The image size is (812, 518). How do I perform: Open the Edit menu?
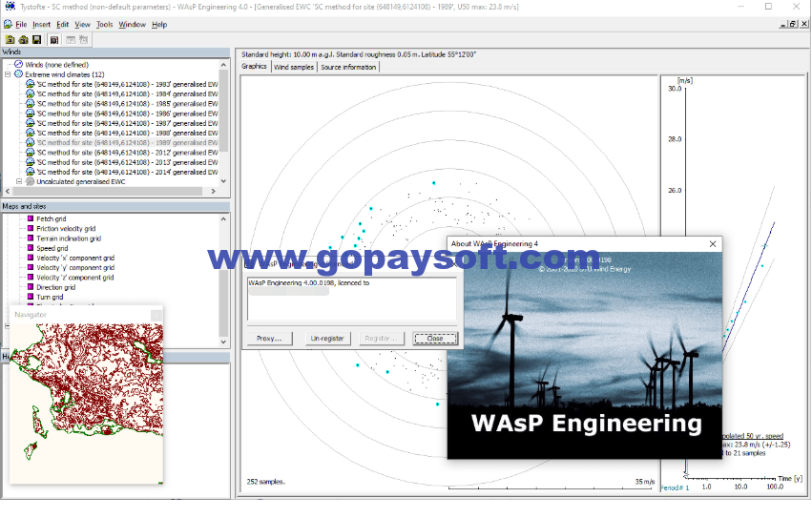(63, 25)
